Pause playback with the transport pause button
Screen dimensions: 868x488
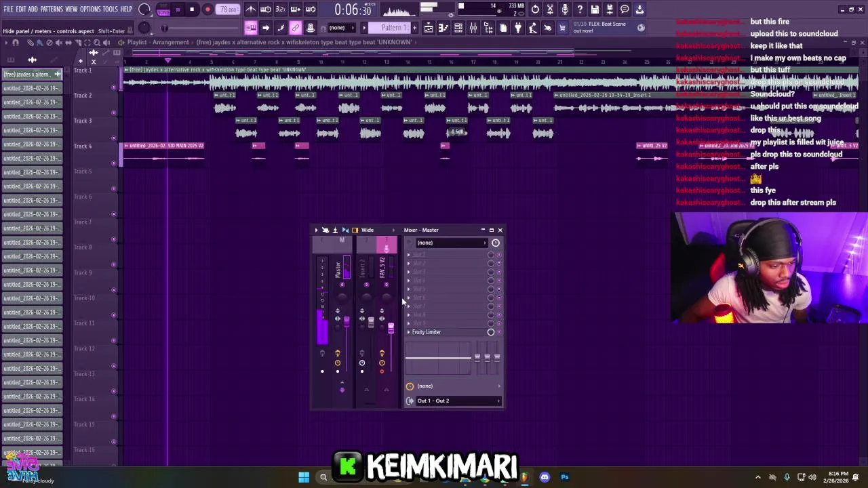[x=178, y=9]
